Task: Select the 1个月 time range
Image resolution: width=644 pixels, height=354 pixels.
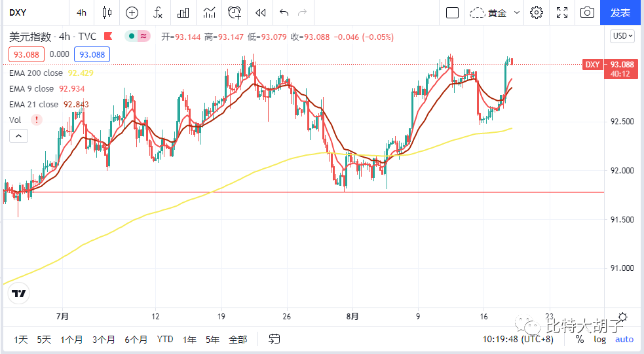Action: point(71,340)
